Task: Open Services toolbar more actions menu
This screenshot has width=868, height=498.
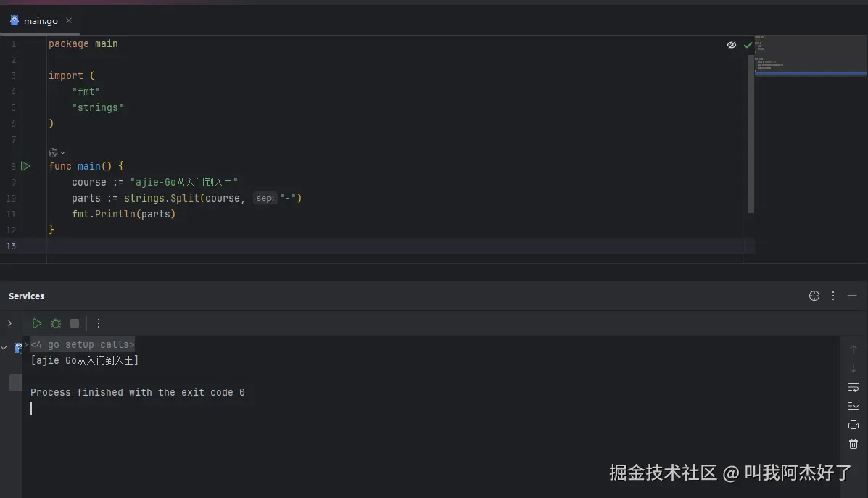Action: [x=99, y=323]
